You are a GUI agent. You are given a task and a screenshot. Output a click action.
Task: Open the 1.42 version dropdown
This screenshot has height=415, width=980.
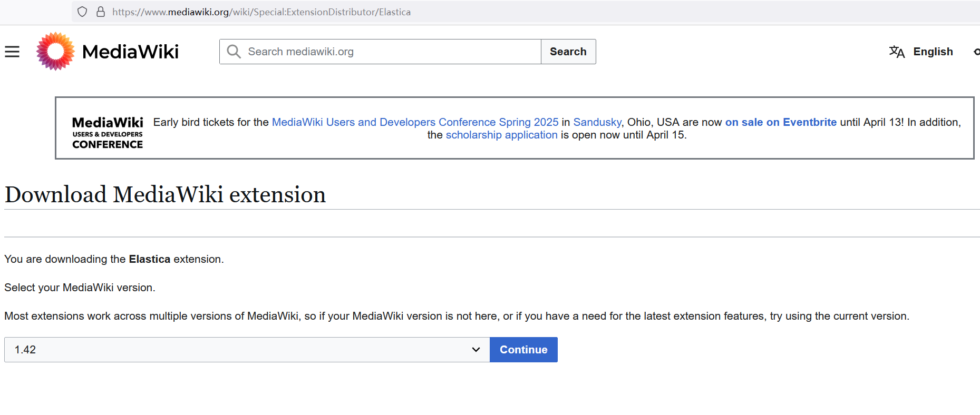pyautogui.click(x=247, y=350)
